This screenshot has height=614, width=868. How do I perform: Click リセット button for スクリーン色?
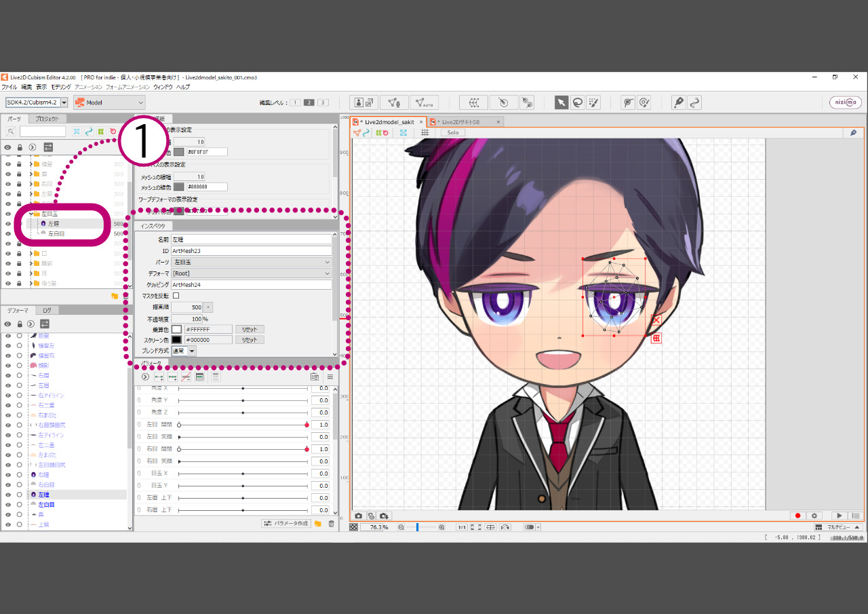[249, 339]
